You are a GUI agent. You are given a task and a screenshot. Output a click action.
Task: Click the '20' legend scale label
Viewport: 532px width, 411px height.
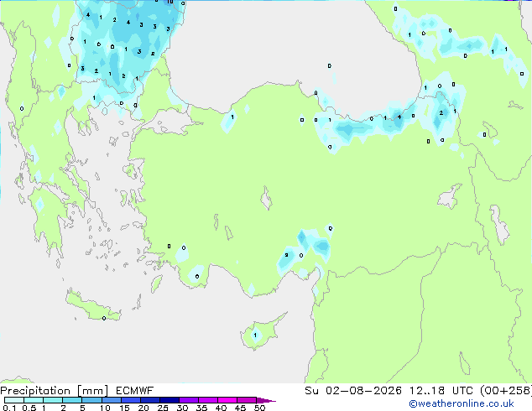pos(143,408)
